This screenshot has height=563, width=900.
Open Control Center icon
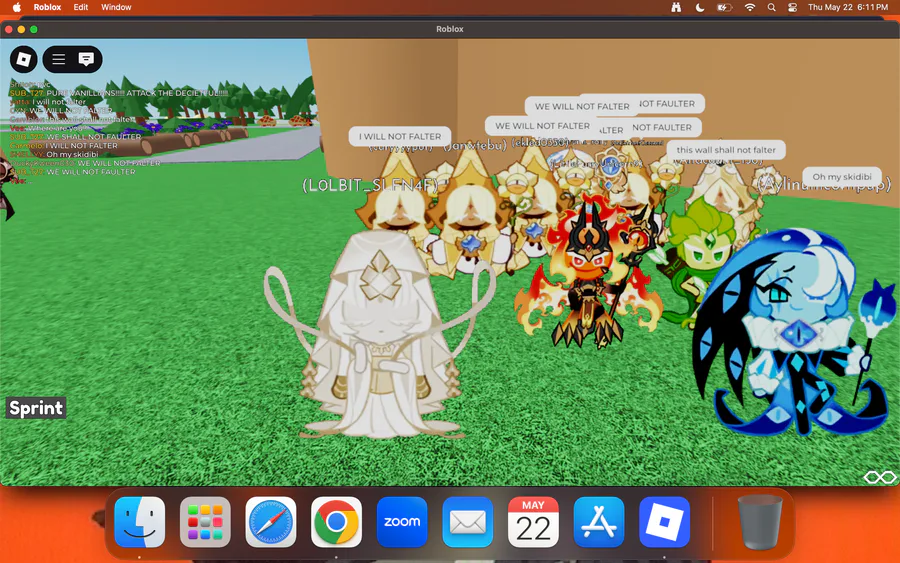coord(793,7)
